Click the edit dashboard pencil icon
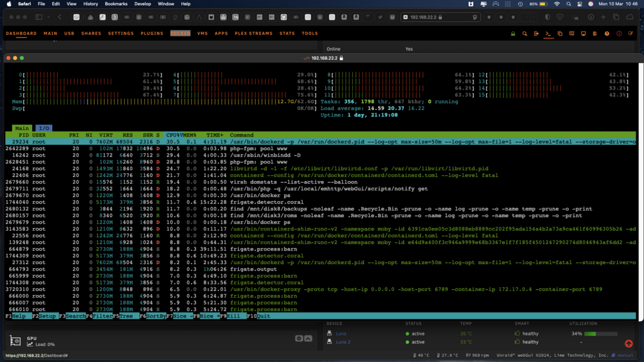Screen dimensions: 644x362 (x=631, y=33)
